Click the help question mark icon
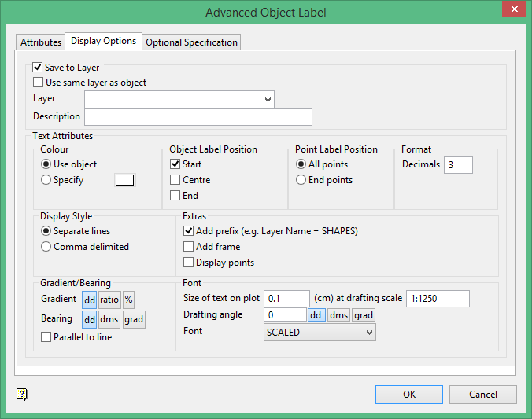Viewport: 532px width, 419px height. (x=22, y=394)
